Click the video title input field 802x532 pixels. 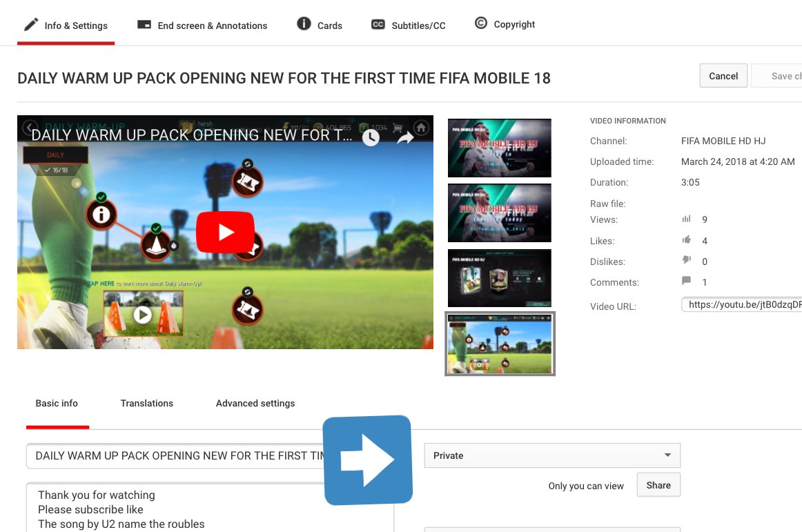175,456
